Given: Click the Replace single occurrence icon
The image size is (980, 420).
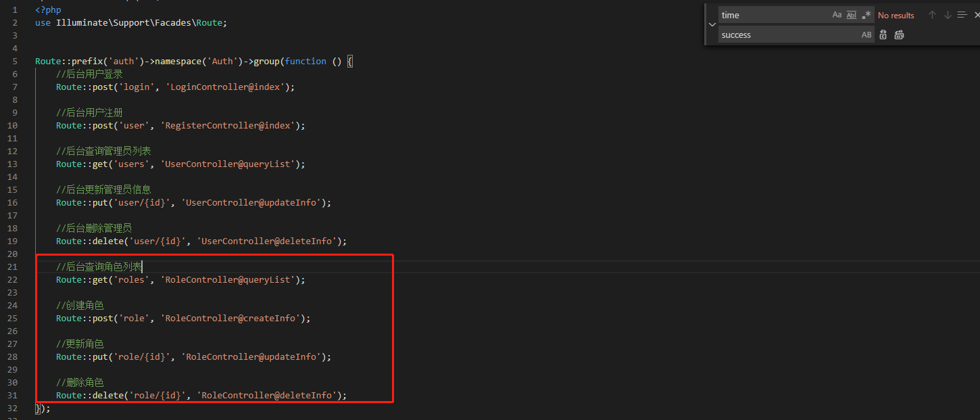Looking at the screenshot, I should click(883, 35).
